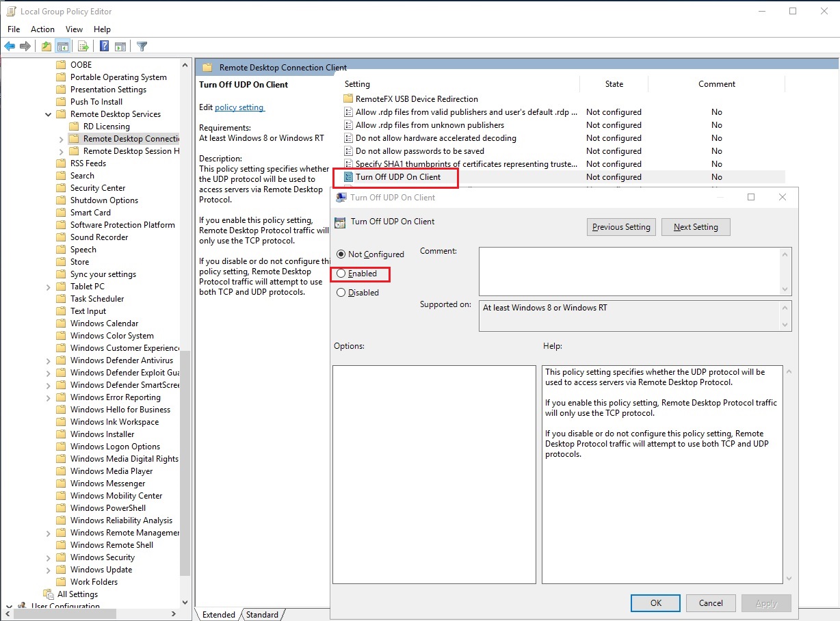Viewport: 840px width, 621px height.
Task: Click the folder icon next to Windows Update
Action: (61, 570)
